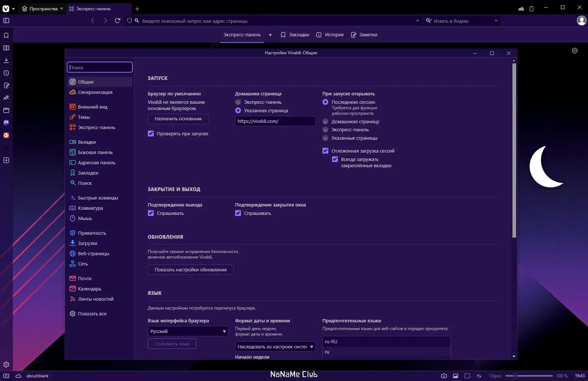
Task: Open page tiling in the status bar
Action: (x=467, y=376)
